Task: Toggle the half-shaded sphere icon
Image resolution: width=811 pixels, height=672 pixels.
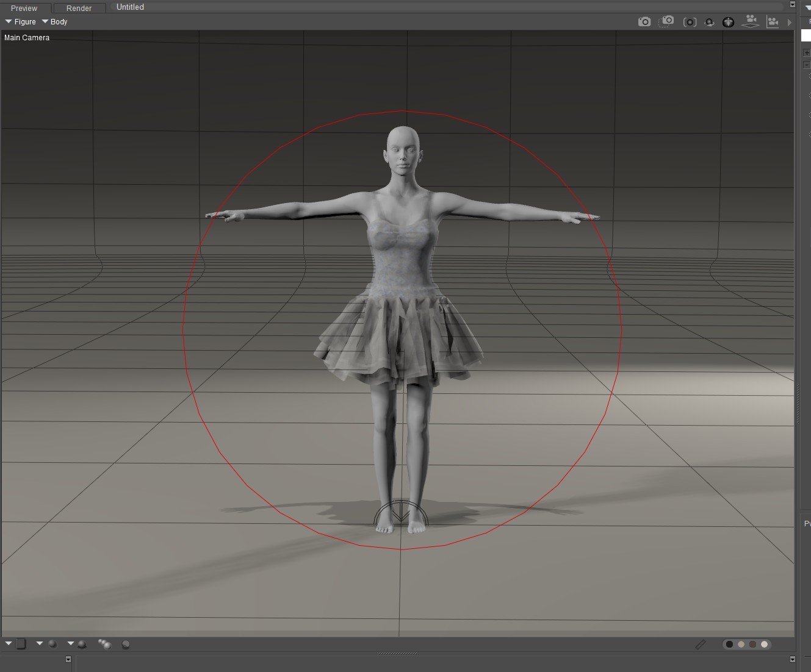Action: click(x=126, y=644)
